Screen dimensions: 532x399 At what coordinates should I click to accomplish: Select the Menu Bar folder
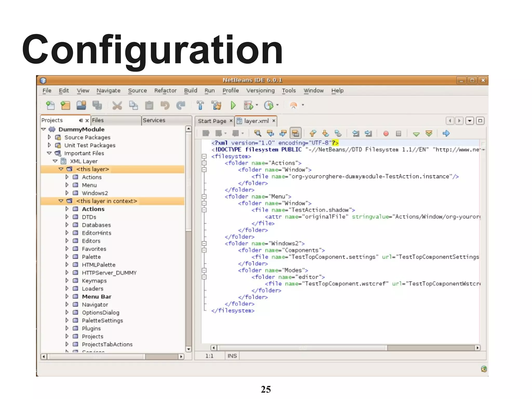tap(96, 297)
